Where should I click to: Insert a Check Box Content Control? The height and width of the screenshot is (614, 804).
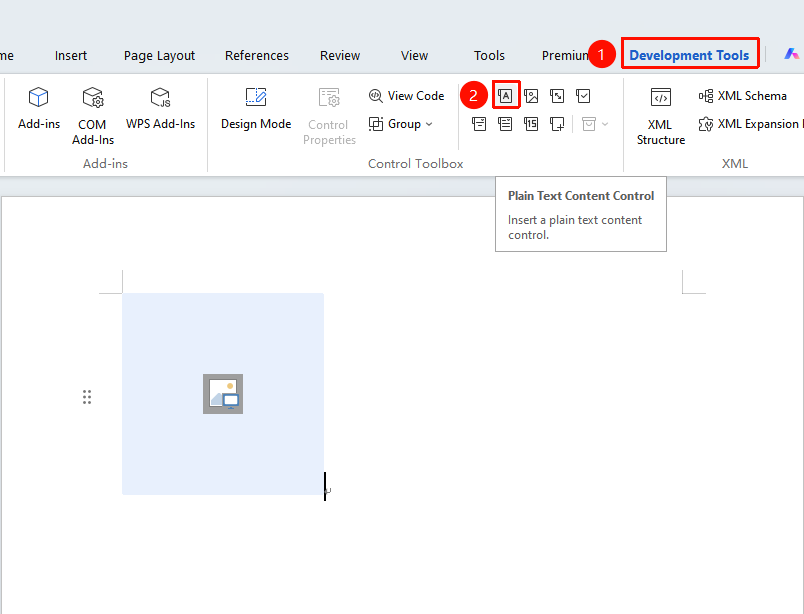coord(583,95)
